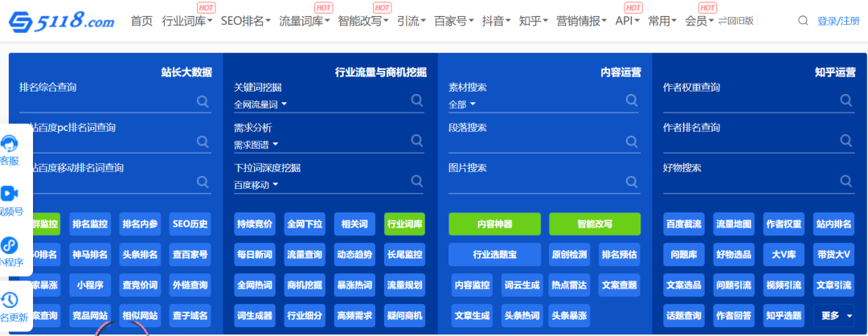
Task: Click the green 智能改写 button
Action: 595,224
